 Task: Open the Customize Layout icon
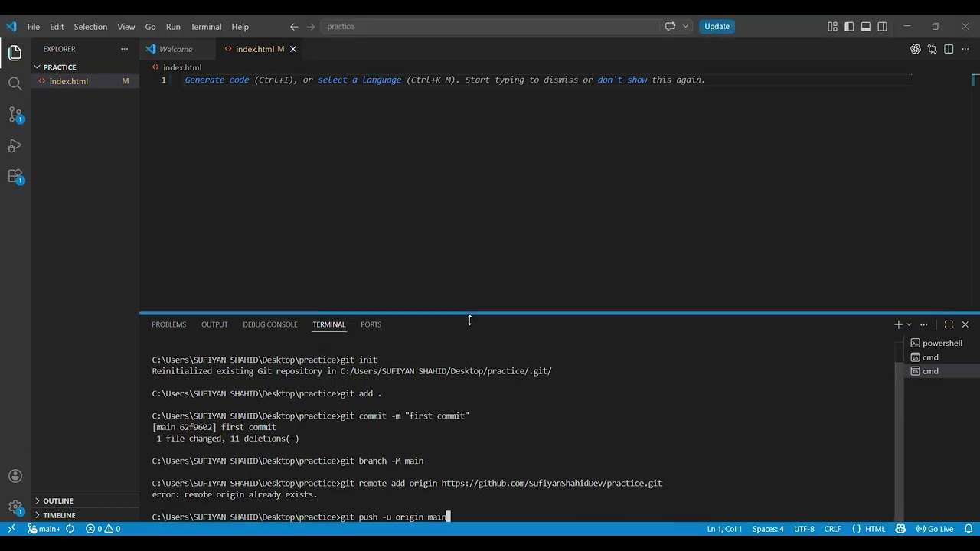coord(832,27)
